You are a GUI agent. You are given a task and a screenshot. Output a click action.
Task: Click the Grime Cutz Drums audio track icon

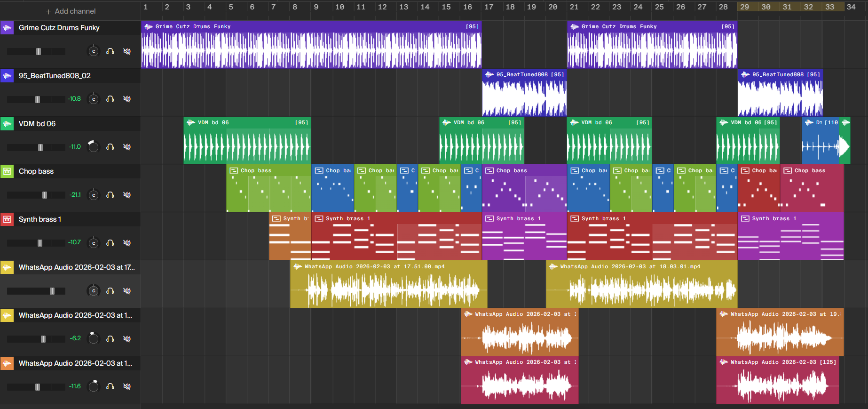(7, 28)
